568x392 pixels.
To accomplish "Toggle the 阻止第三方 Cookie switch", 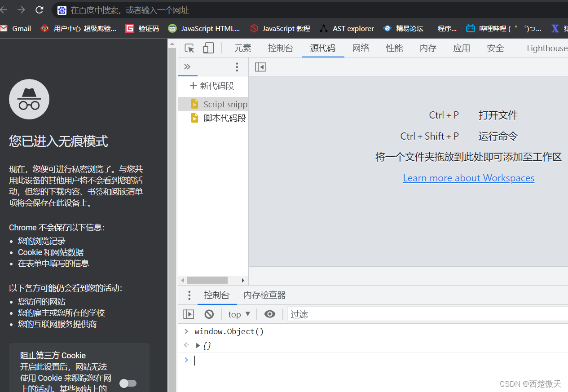I will pos(128,383).
